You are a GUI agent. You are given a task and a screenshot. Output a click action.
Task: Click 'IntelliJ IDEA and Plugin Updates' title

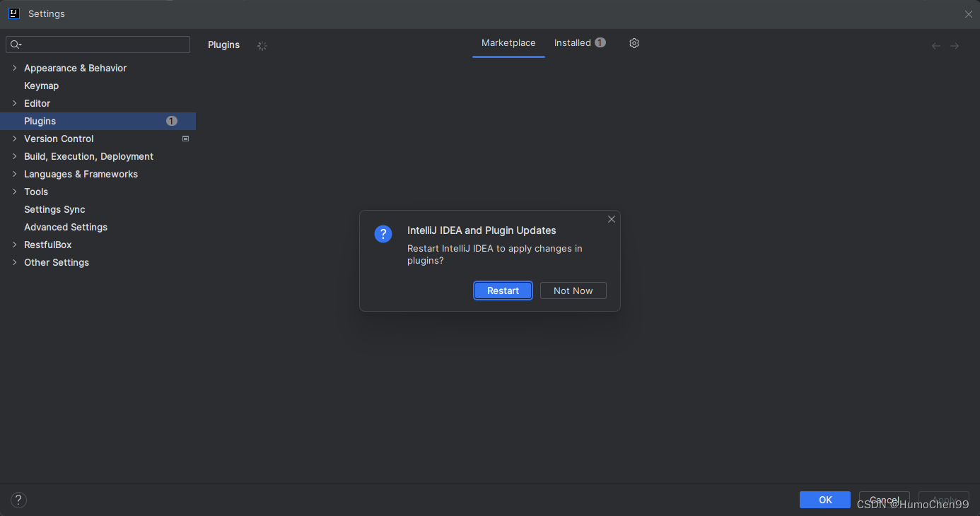(482, 230)
